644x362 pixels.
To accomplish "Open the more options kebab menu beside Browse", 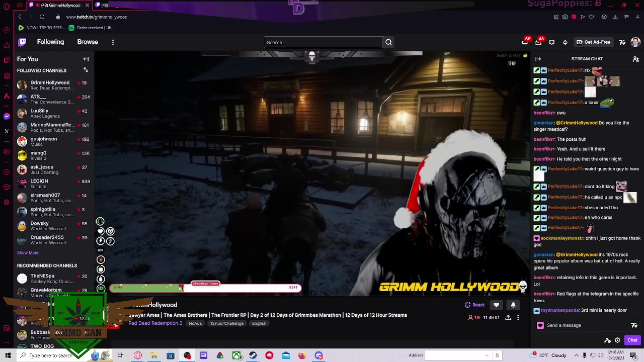I will [113, 42].
